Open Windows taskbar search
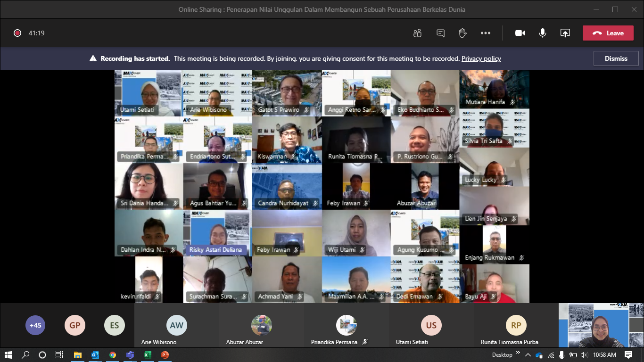The height and width of the screenshot is (362, 644). [25, 355]
